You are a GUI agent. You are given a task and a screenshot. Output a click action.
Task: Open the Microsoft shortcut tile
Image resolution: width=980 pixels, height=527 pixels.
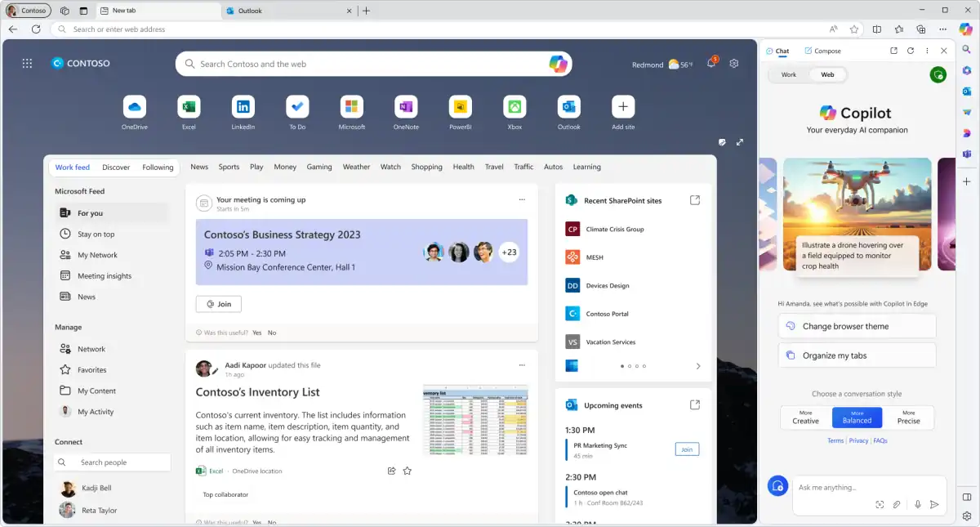[352, 107]
